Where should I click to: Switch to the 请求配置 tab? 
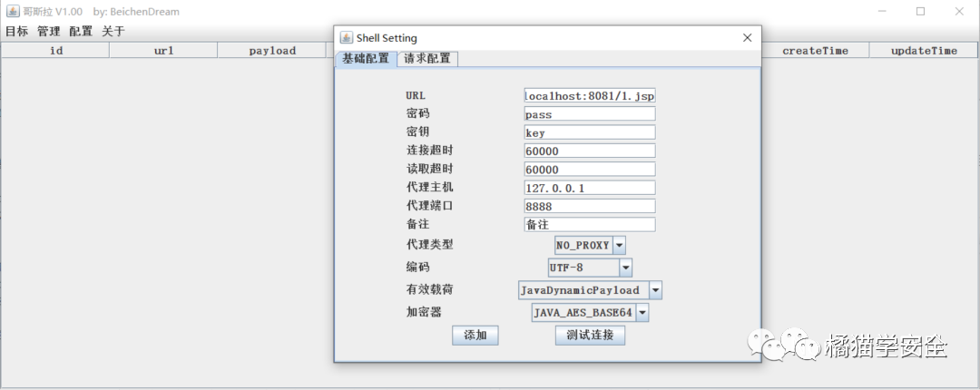[427, 59]
